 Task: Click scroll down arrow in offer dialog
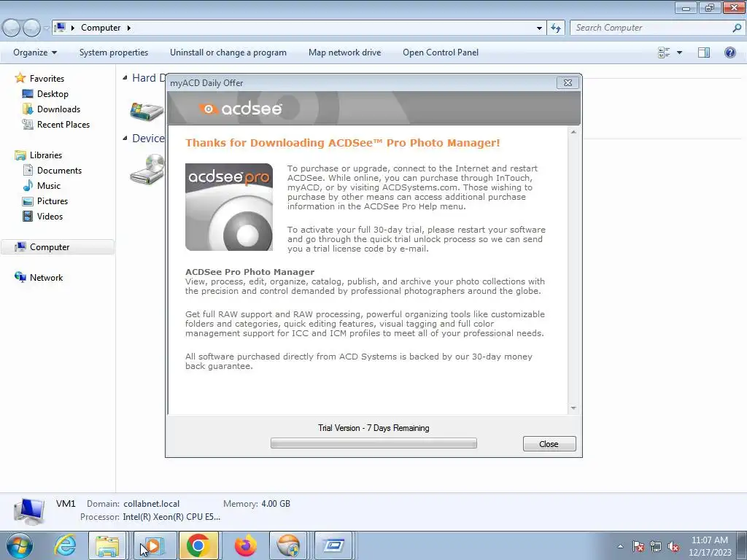(x=573, y=408)
